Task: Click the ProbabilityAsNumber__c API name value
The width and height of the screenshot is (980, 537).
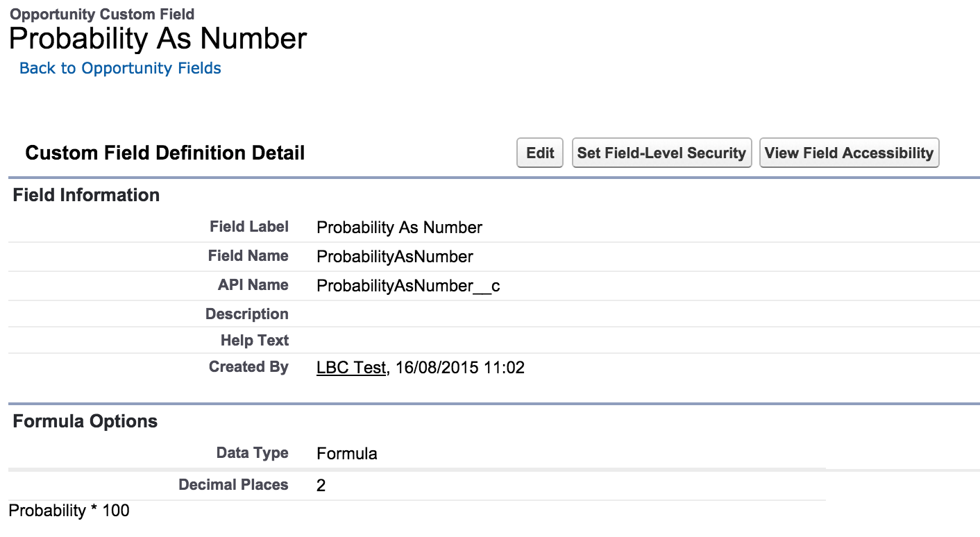Action: point(407,286)
